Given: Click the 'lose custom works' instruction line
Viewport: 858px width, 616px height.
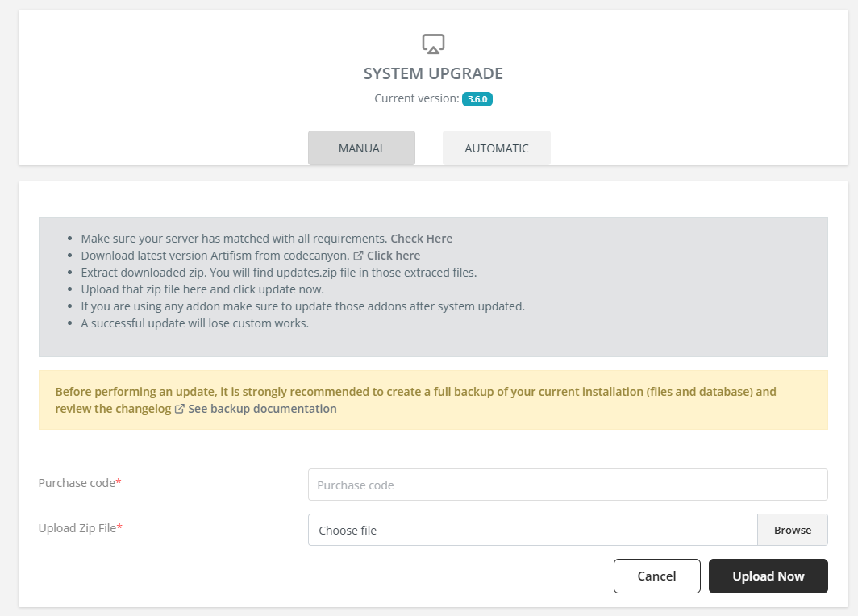Looking at the screenshot, I should pos(194,323).
